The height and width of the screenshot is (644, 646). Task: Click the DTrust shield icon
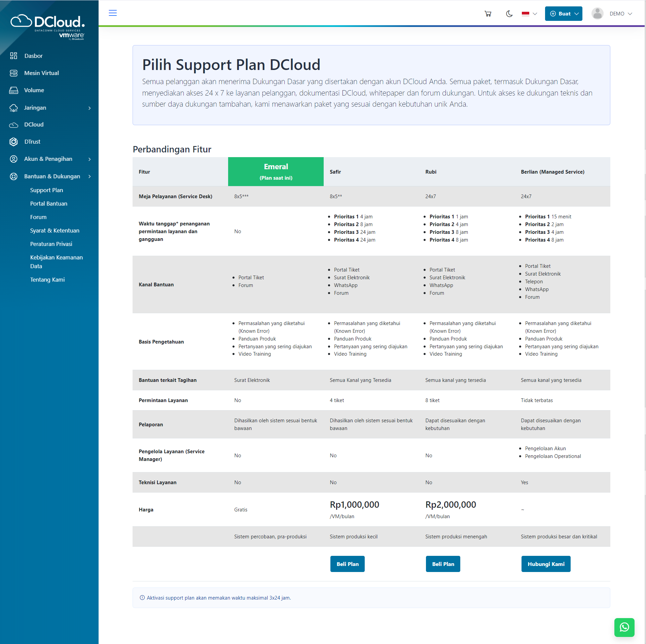click(x=13, y=142)
